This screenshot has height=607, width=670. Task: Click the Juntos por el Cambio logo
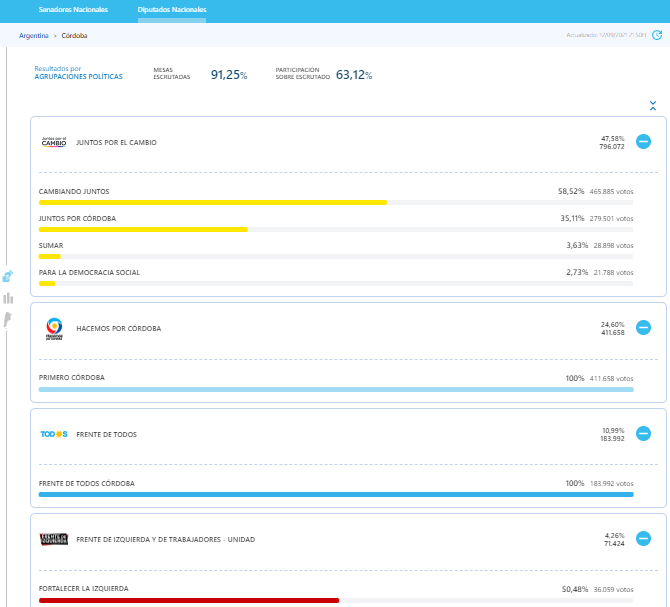tap(53, 142)
